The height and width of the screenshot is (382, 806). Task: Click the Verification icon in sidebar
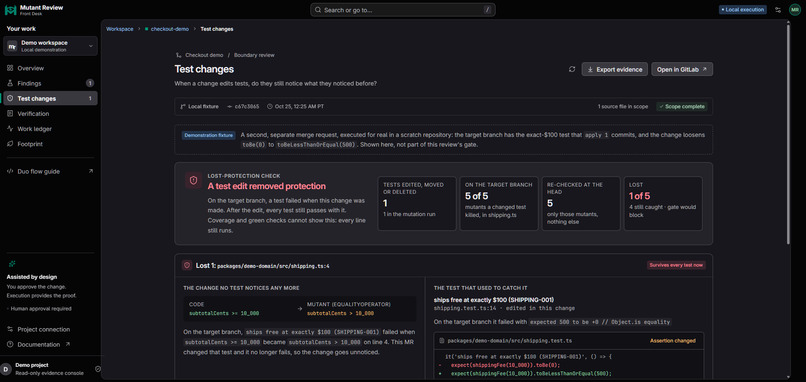coord(10,114)
